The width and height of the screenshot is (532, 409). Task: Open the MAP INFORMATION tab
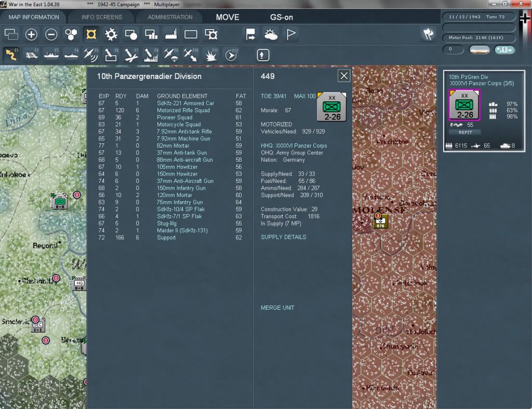(34, 17)
